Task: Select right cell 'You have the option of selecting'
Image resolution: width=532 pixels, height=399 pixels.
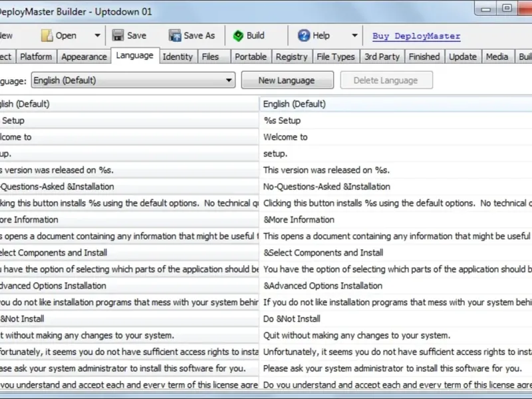Action: [396, 269]
